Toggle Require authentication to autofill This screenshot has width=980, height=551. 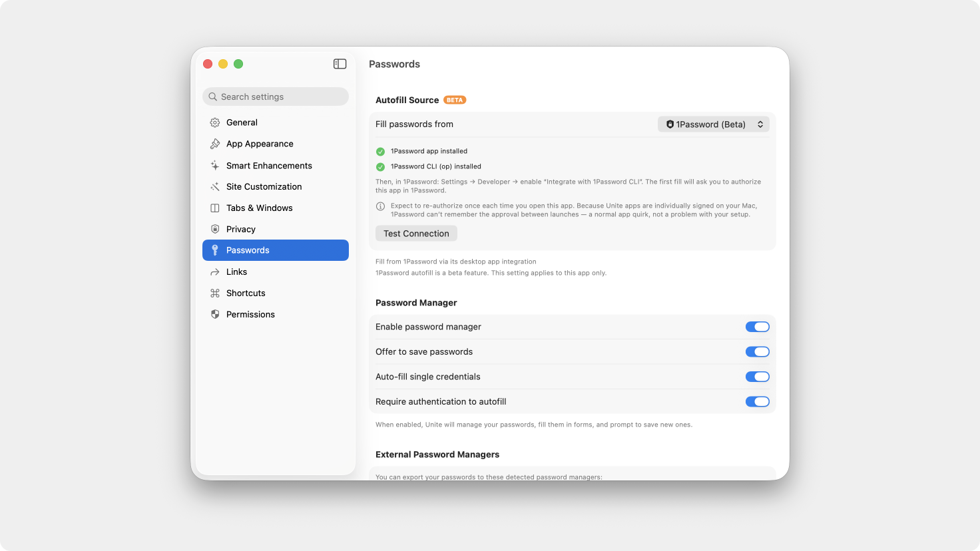coord(758,402)
